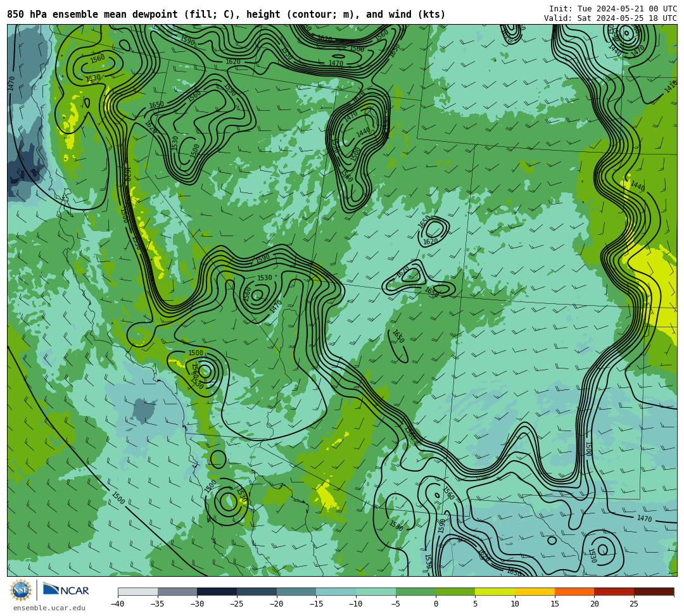Pick the light gray -40 to -35 color swatch
The height and width of the screenshot is (616, 684).
click(x=138, y=591)
